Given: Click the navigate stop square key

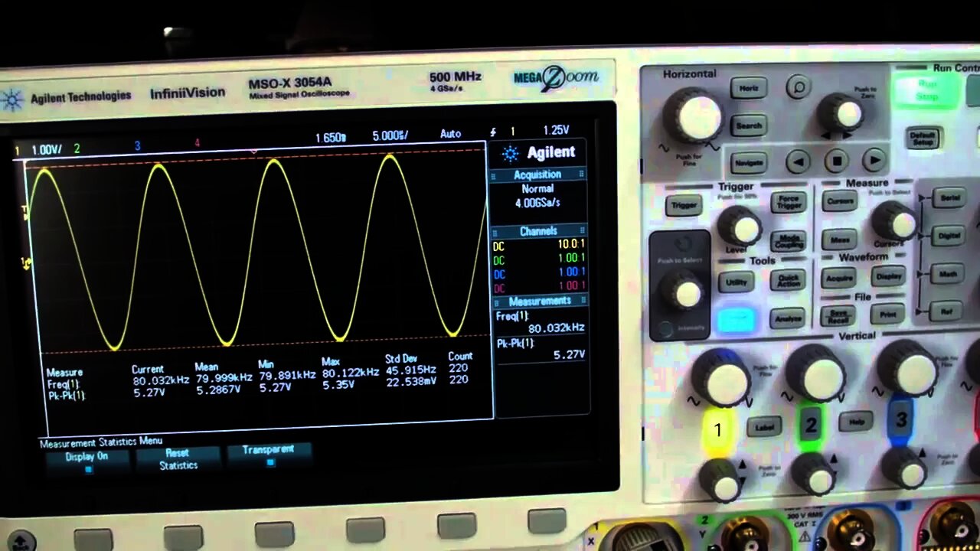Looking at the screenshot, I should 836,161.
